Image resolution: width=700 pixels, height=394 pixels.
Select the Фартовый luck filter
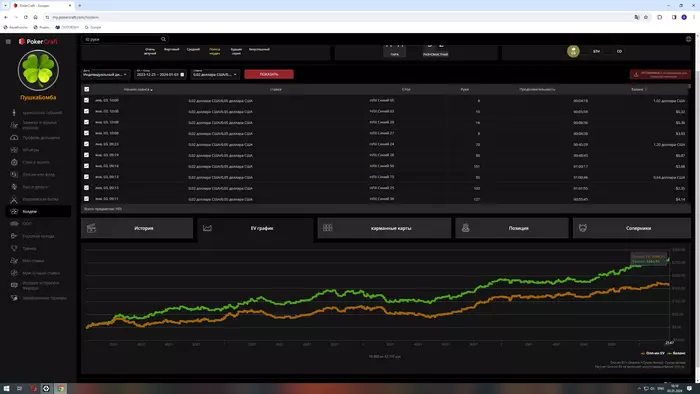point(171,50)
